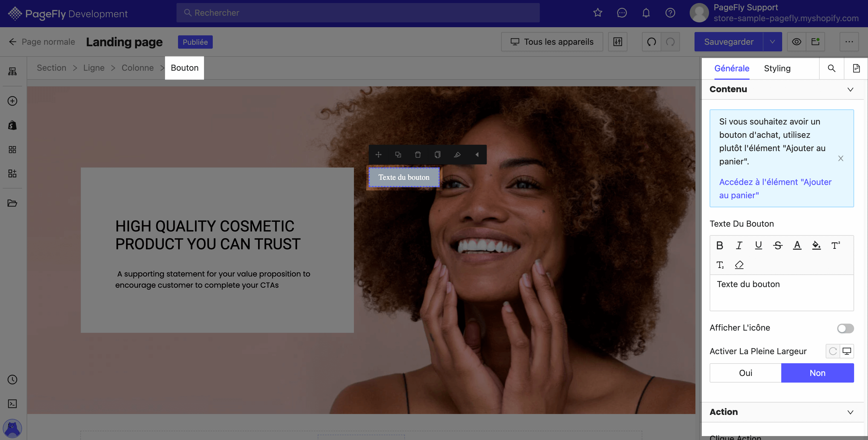Open the custom code terminal icon

coord(12,404)
